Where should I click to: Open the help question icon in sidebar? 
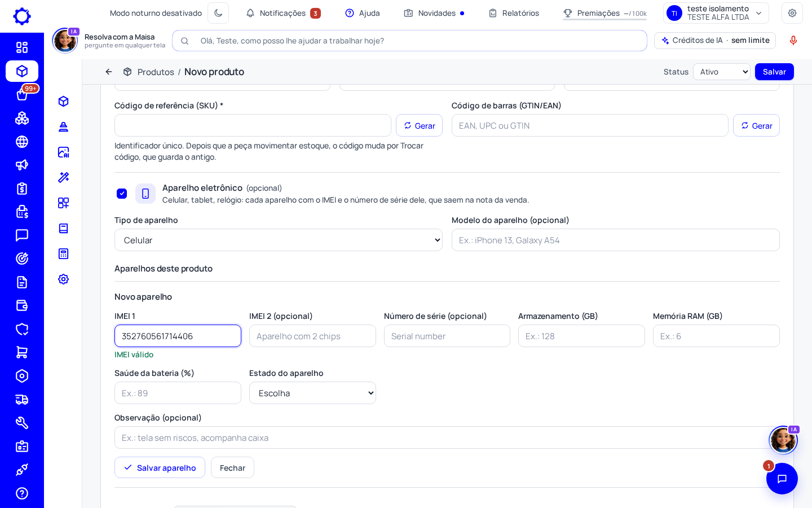(22, 493)
